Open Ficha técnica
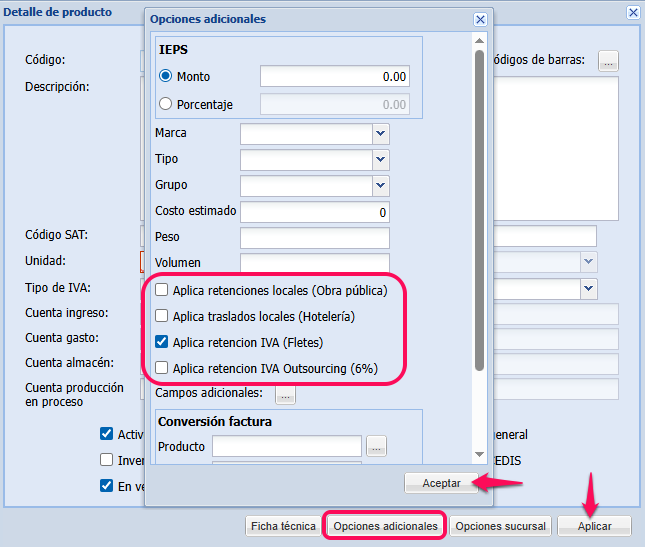Image resolution: width=645 pixels, height=547 pixels. pos(283,526)
